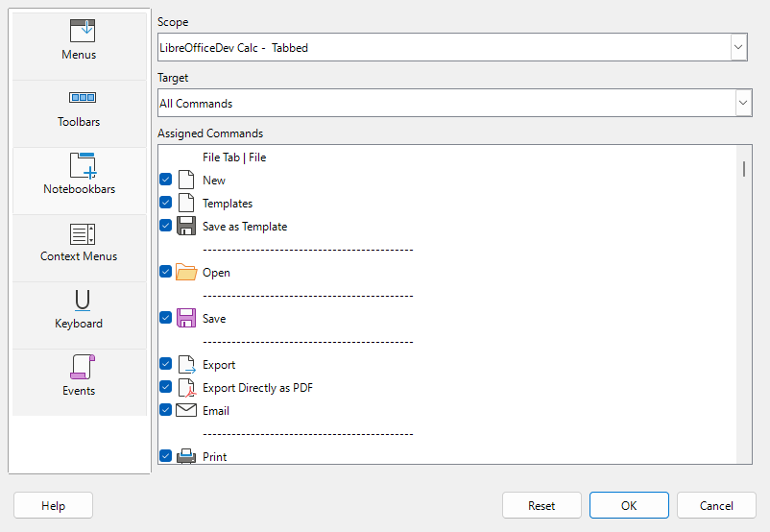Select the Print command label

click(x=215, y=457)
